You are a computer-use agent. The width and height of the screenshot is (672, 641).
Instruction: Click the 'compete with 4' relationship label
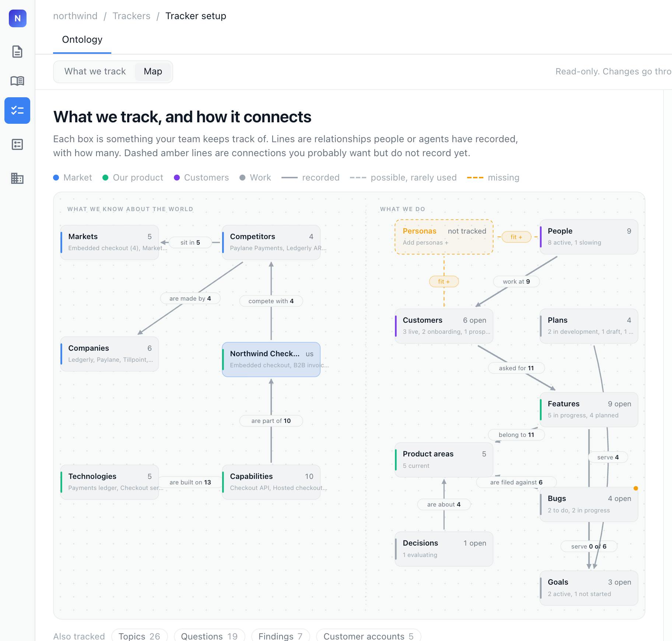[x=271, y=301]
